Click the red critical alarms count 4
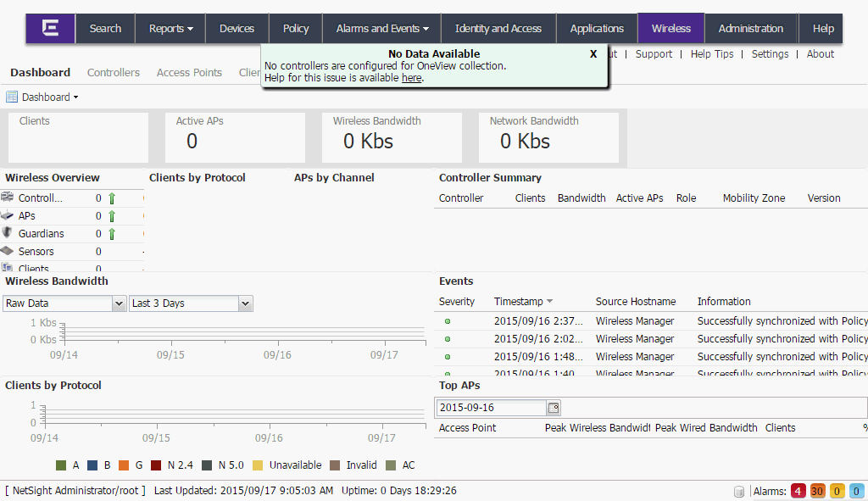Screen dimensions: 868x501 point(798,491)
